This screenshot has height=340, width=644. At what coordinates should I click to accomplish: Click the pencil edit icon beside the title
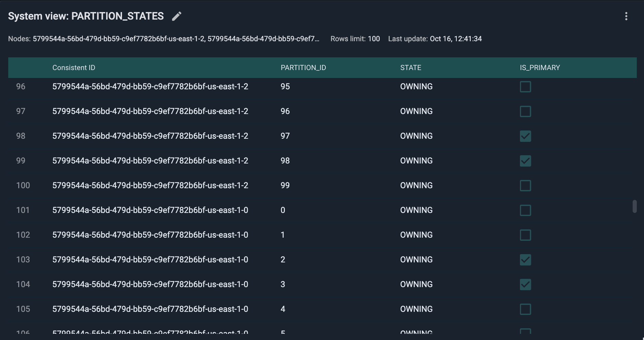point(176,16)
